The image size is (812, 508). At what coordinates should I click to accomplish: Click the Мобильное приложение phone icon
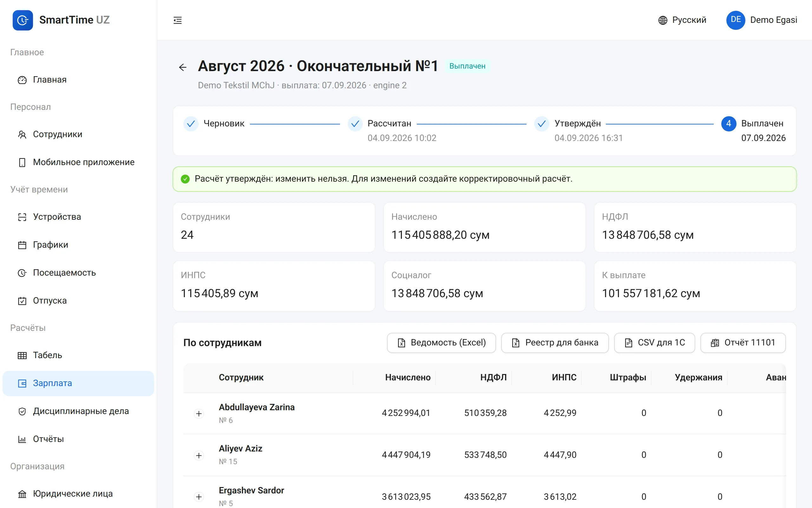tap(22, 162)
